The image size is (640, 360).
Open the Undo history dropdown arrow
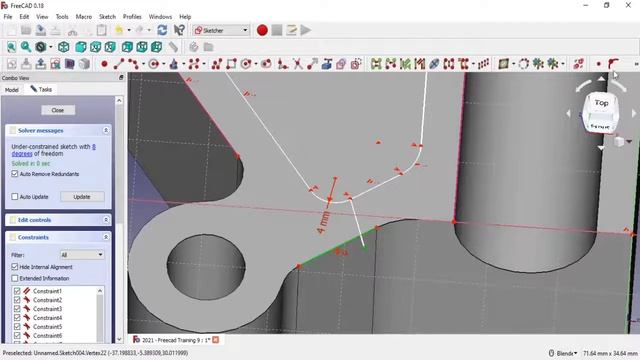pos(129,30)
